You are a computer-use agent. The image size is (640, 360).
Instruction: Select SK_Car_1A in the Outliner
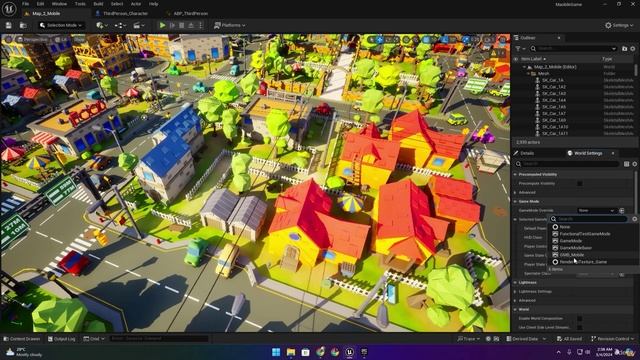tap(553, 80)
